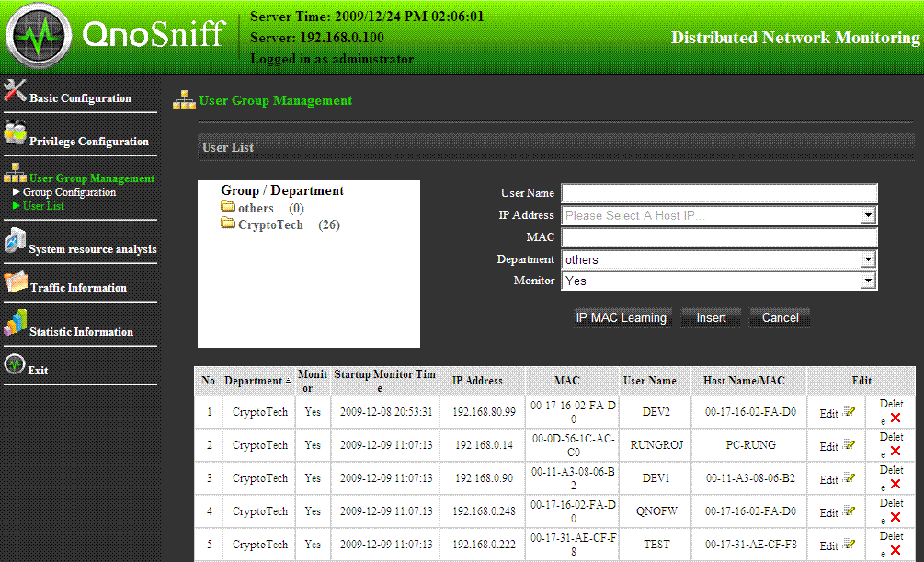Image resolution: width=924 pixels, height=562 pixels.
Task: Focus the MAC input field
Action: pyautogui.click(x=719, y=237)
